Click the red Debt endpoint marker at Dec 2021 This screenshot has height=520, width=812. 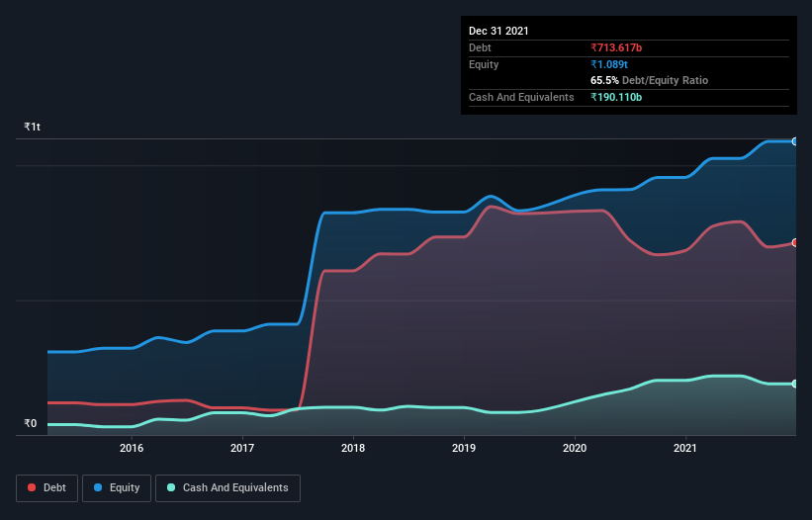[795, 242]
